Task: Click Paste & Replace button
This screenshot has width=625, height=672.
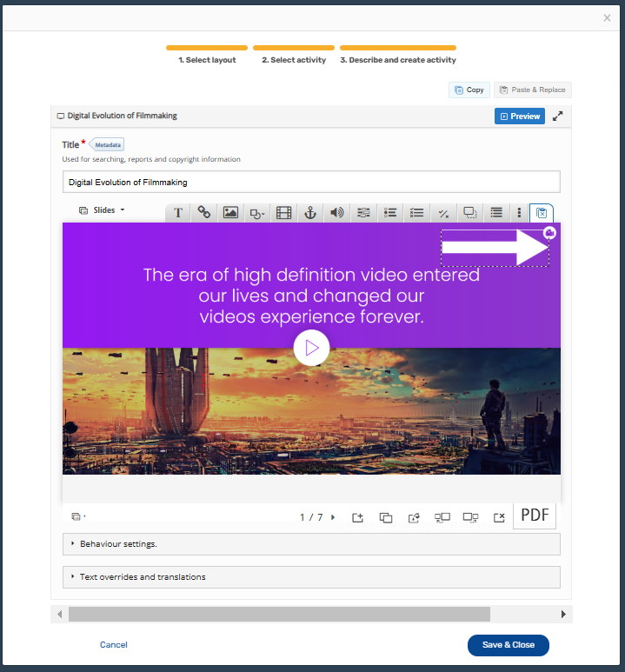Action: tap(533, 90)
